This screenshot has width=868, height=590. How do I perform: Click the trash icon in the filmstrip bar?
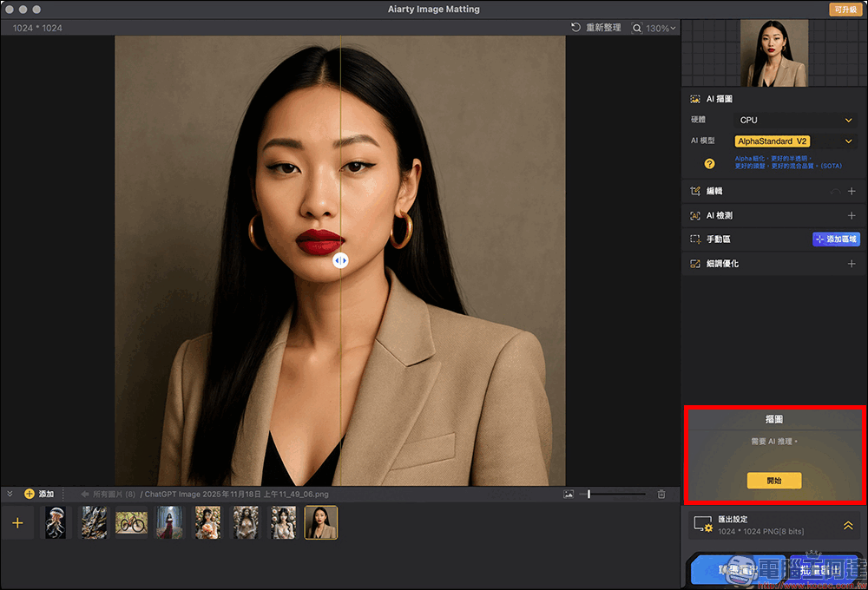coord(661,494)
